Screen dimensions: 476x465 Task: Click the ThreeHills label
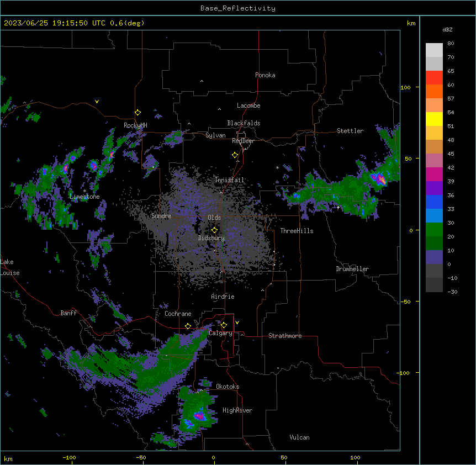297,231
